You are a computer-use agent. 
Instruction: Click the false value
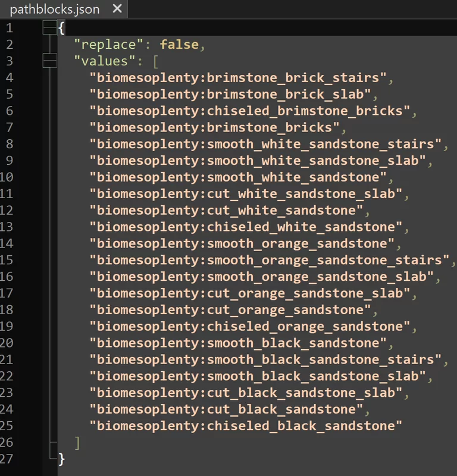coord(181,45)
